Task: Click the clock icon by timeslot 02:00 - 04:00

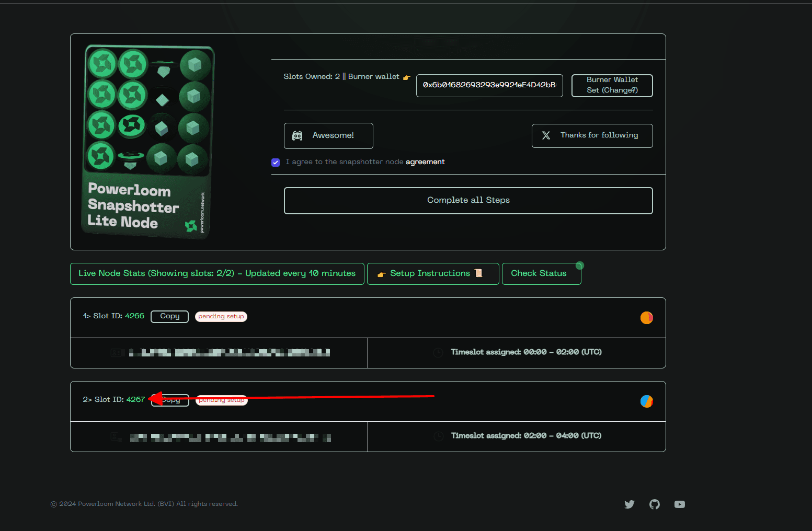Action: (438, 436)
